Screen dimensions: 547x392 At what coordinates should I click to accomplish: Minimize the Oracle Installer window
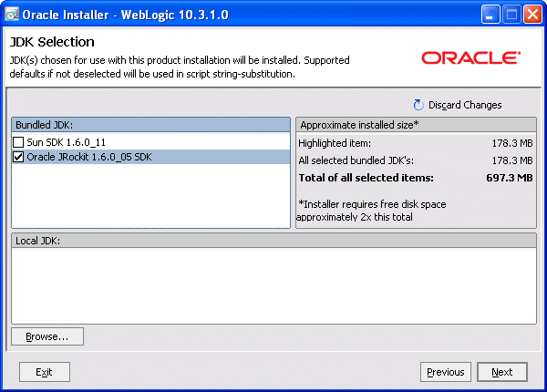pos(490,15)
